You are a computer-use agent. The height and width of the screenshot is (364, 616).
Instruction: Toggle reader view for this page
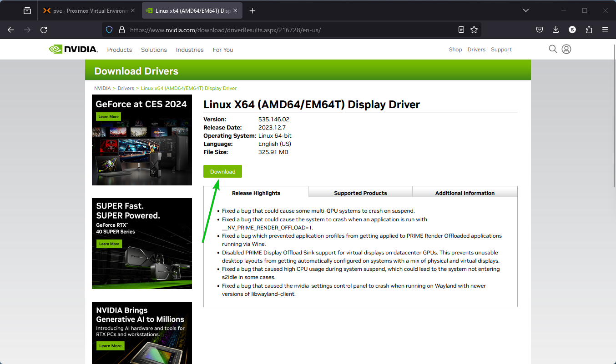[x=461, y=30]
